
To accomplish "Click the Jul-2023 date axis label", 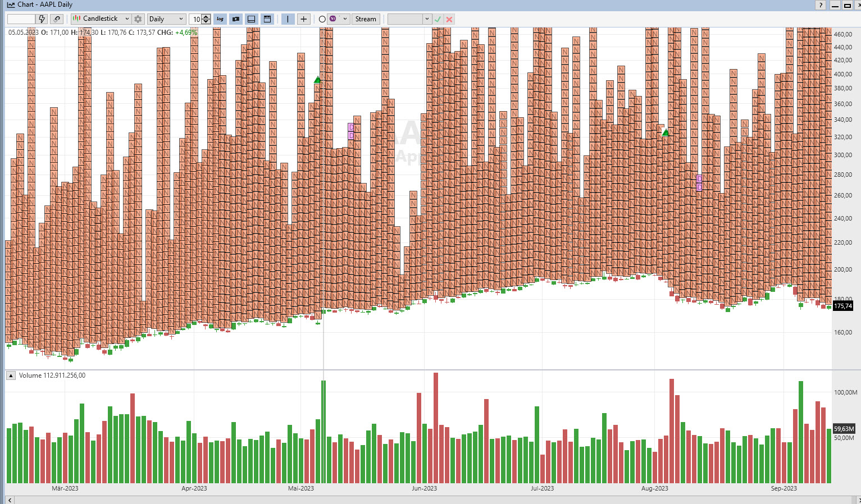I will [x=543, y=488].
